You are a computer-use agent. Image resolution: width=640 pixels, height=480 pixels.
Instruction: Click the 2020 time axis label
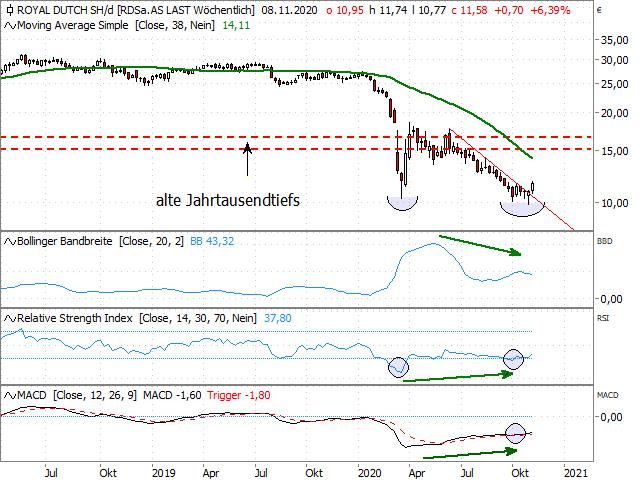click(x=369, y=473)
